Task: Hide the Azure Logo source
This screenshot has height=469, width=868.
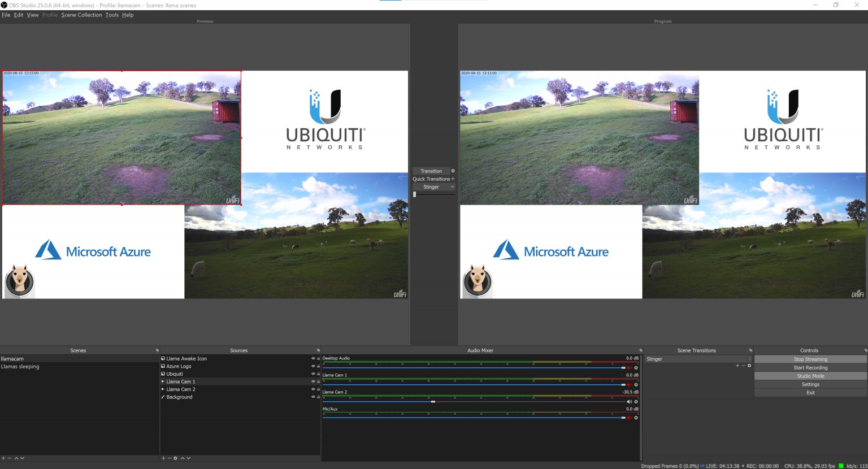Action: pyautogui.click(x=313, y=366)
